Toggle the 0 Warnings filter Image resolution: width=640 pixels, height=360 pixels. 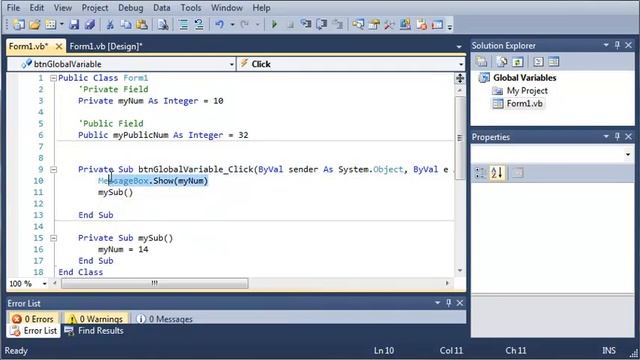96,319
